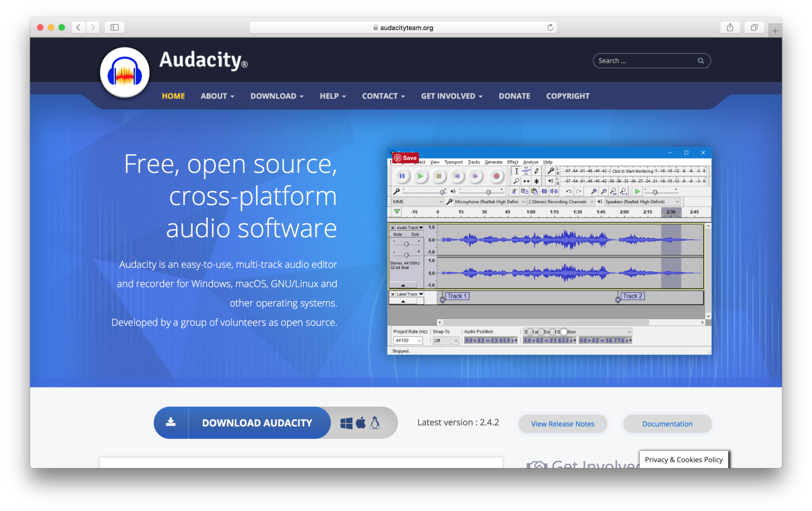Open the Label Track name dropdown
The width and height of the screenshot is (812, 511).
[410, 294]
